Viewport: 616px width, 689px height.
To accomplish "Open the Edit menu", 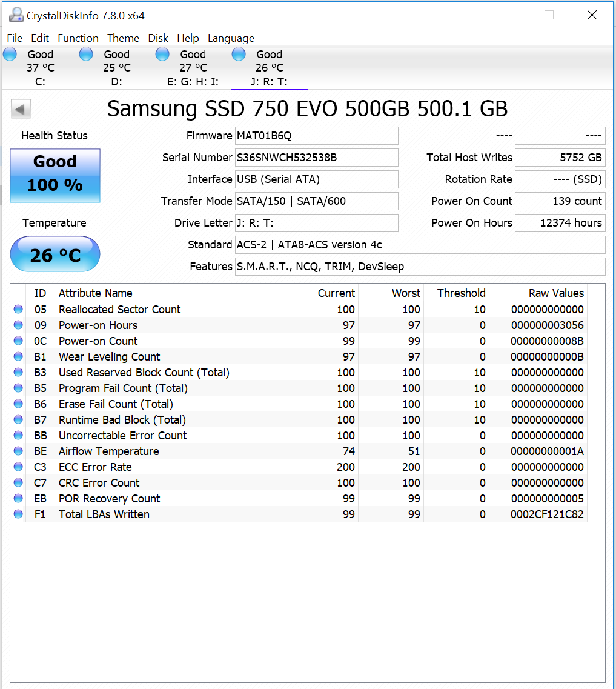I will click(40, 38).
